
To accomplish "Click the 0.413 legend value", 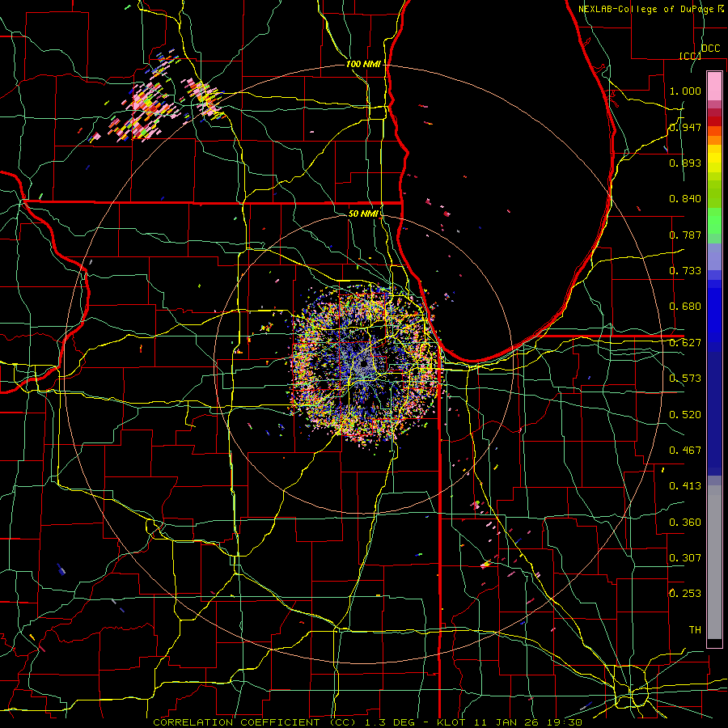I will (685, 486).
